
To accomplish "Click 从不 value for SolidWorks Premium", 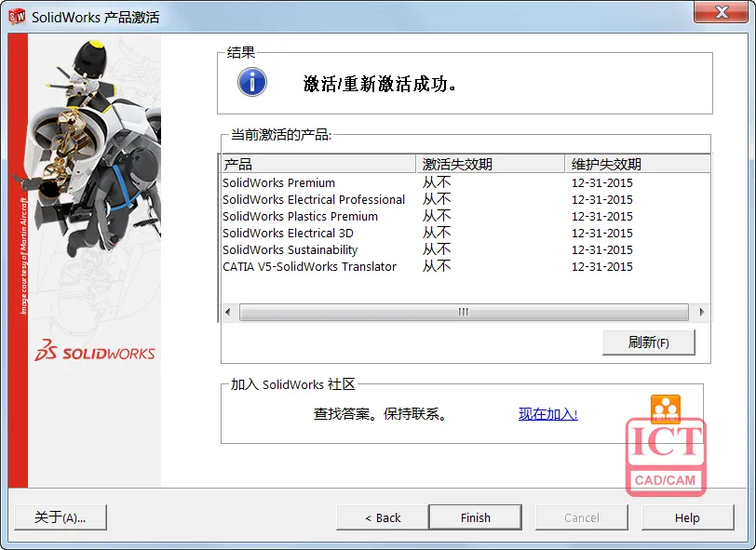I will [437, 182].
